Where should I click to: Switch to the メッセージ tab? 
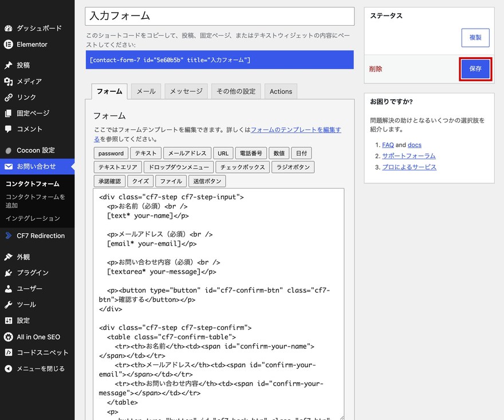click(186, 91)
